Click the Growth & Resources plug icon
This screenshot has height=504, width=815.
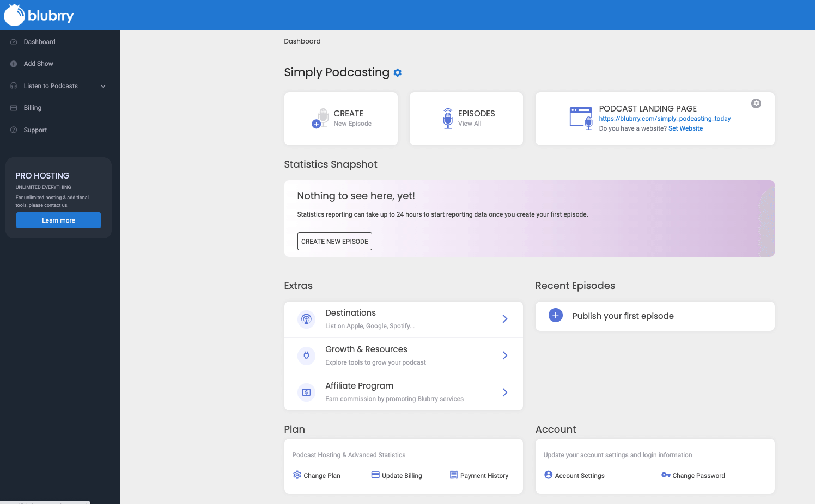click(x=306, y=355)
